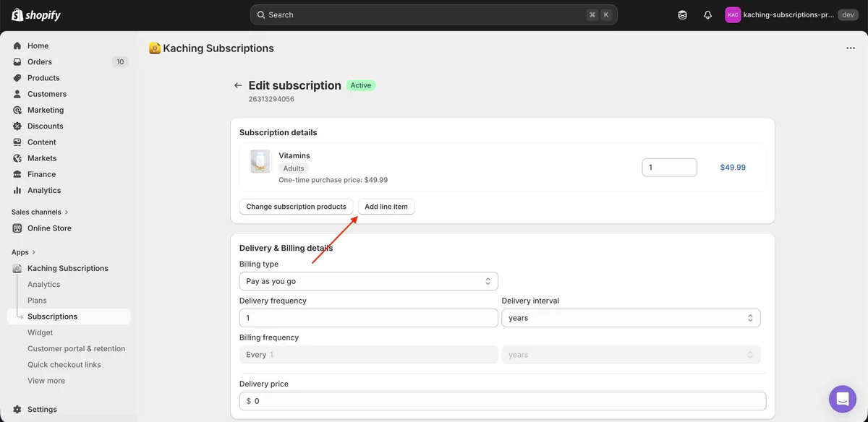Click the Orders inbox icon
Viewport: 868px width, 422px height.
[17, 61]
